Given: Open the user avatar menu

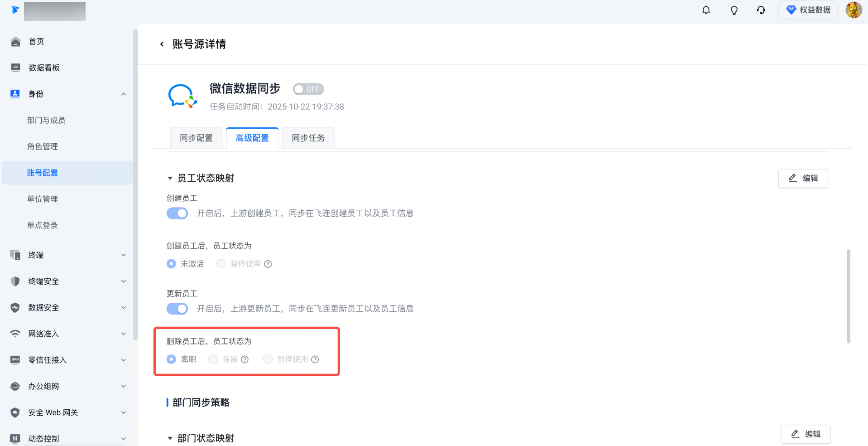Looking at the screenshot, I should pyautogui.click(x=854, y=10).
